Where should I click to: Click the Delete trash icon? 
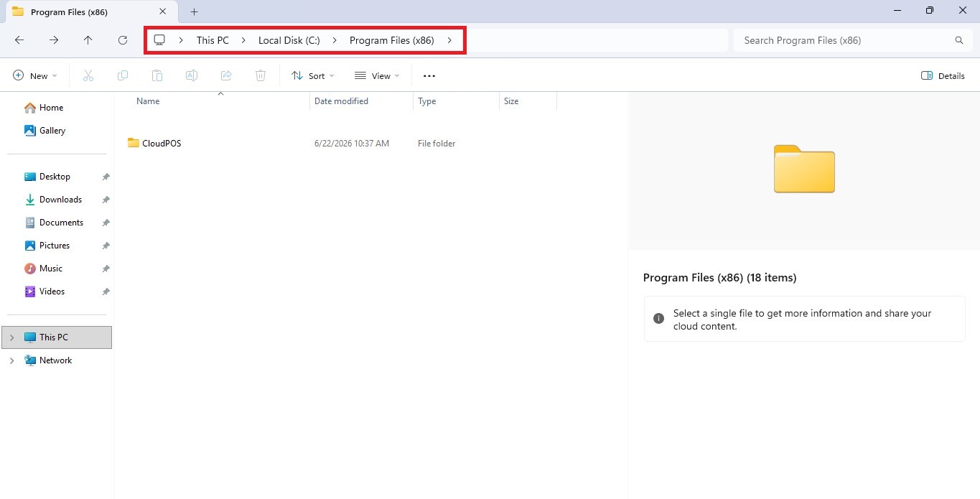click(261, 75)
